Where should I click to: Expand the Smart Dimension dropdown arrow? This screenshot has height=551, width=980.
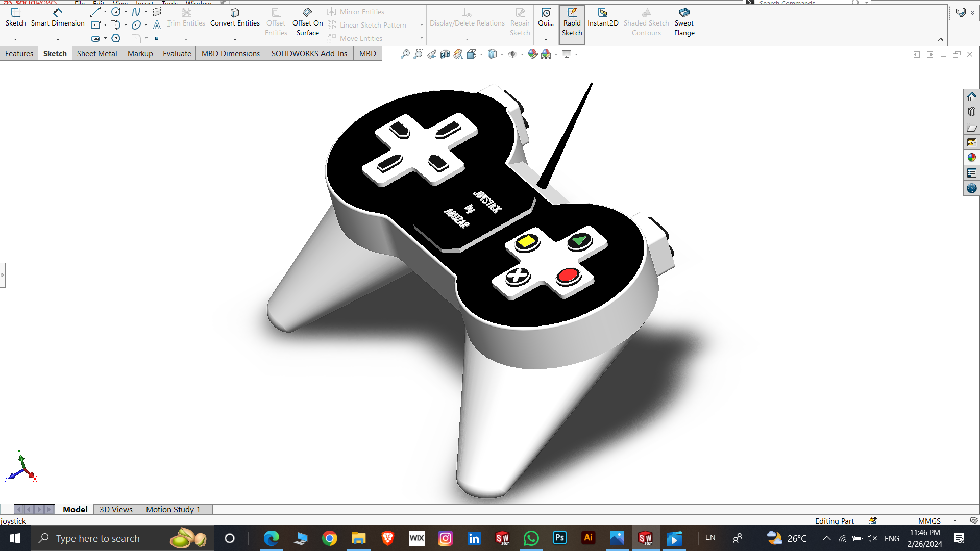pos(58,39)
